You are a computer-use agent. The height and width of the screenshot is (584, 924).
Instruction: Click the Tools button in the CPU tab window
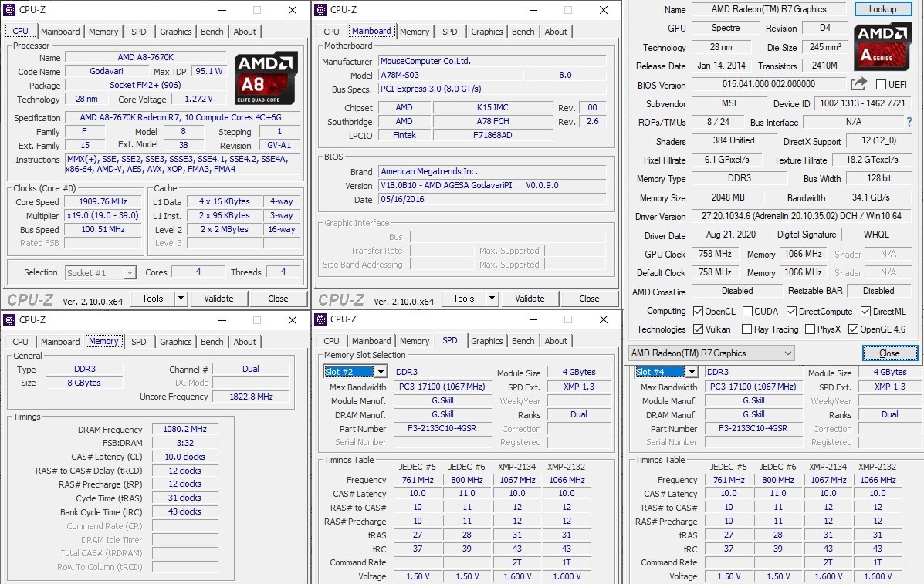(152, 299)
